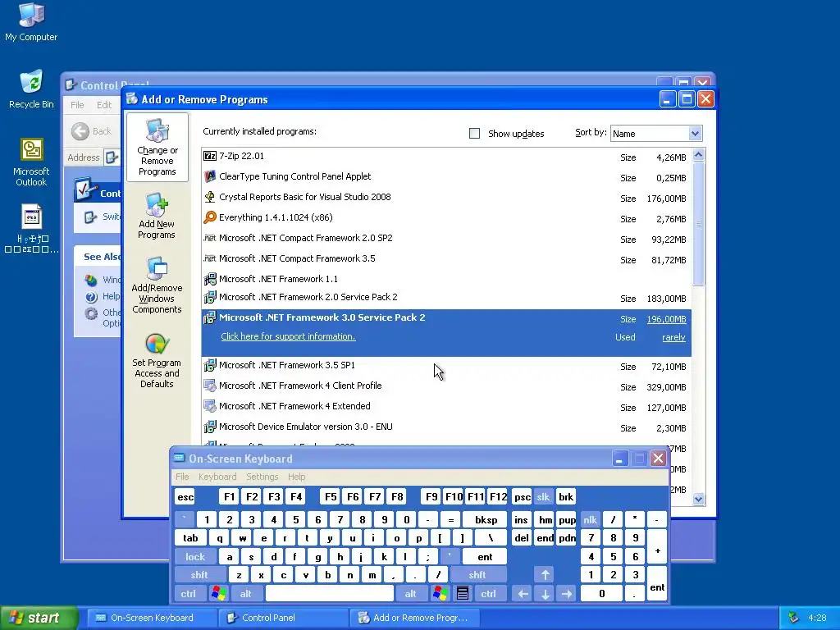The width and height of the screenshot is (840, 630).
Task: Enable the Show updates checkbox
Action: click(x=475, y=134)
